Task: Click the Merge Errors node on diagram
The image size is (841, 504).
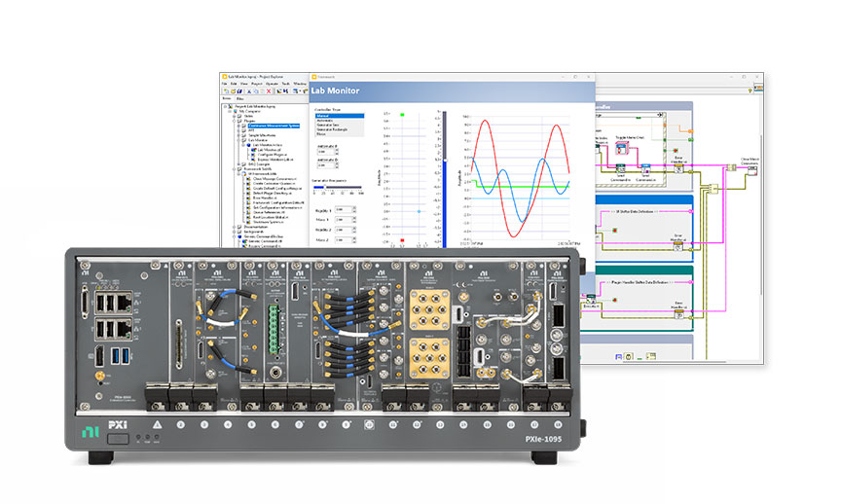Action: [x=713, y=189]
